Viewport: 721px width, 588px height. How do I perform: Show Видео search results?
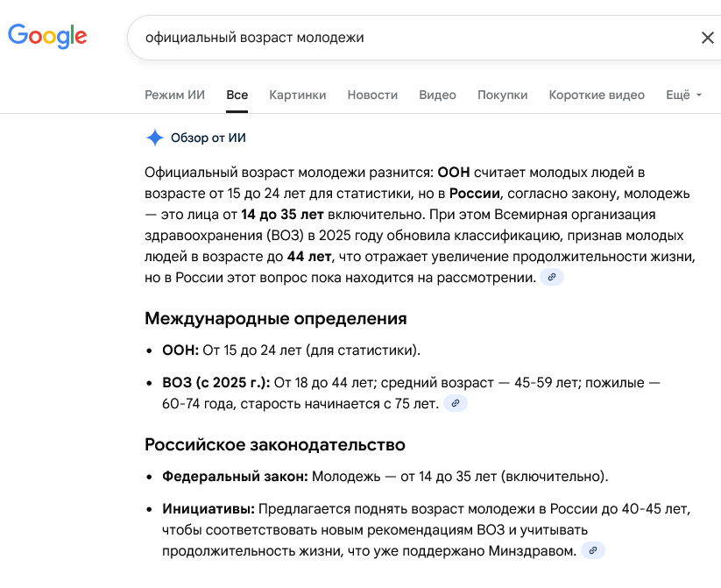(437, 95)
